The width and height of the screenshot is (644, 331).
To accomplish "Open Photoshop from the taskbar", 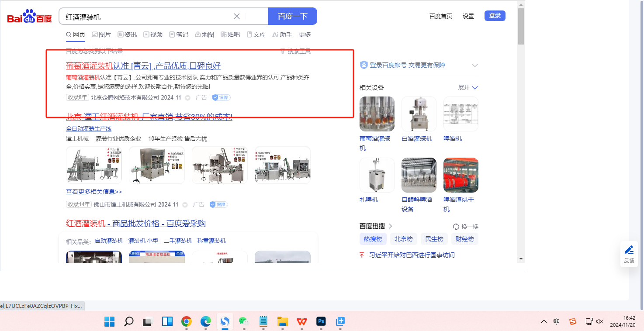I will (321, 322).
